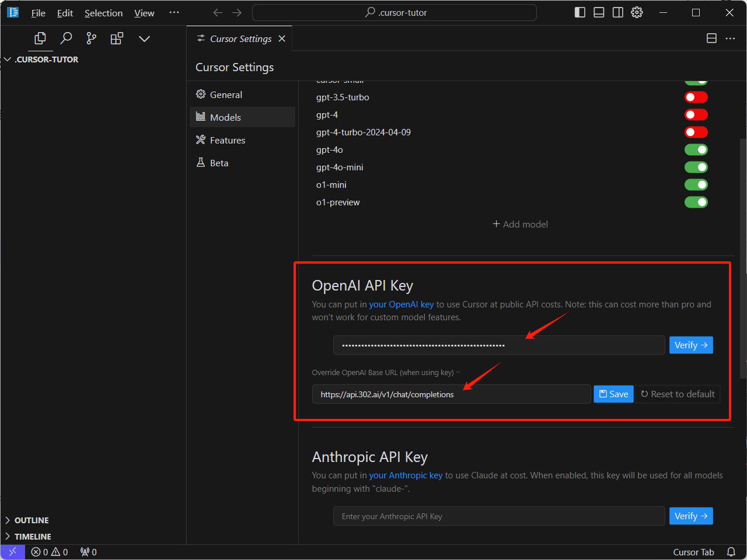Select the Explorer icon in the activity bar

point(40,38)
